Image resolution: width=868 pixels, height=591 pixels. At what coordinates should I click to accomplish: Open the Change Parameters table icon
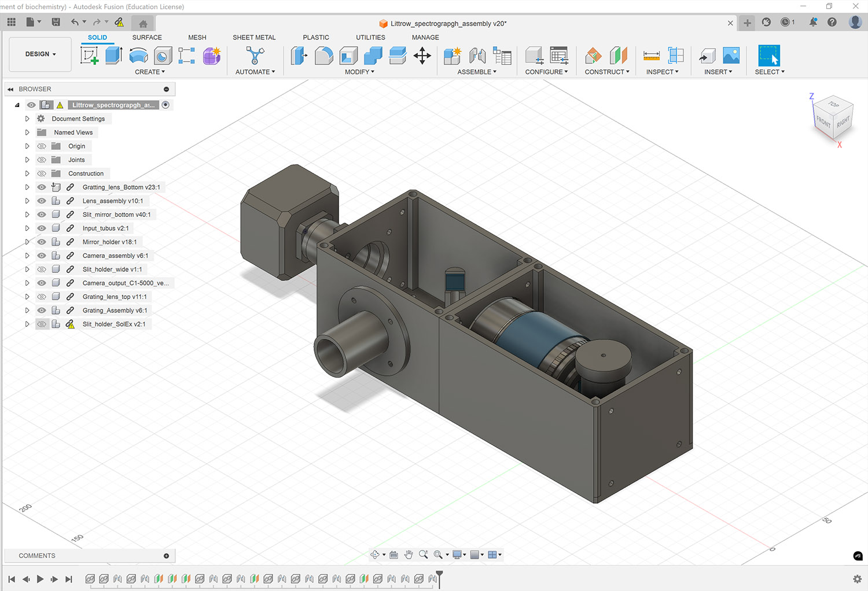[559, 56]
